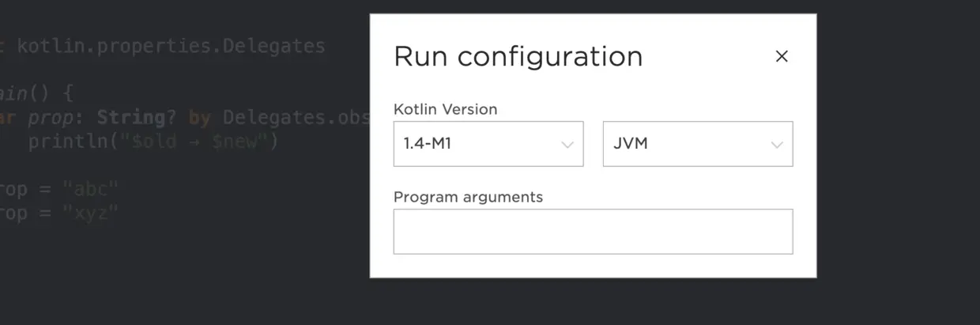Click the chevron arrow beside JVM

(776, 145)
